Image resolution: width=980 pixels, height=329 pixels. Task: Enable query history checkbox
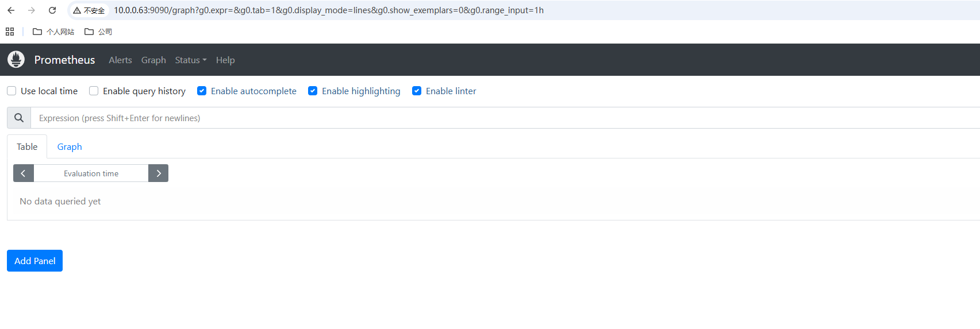[94, 91]
